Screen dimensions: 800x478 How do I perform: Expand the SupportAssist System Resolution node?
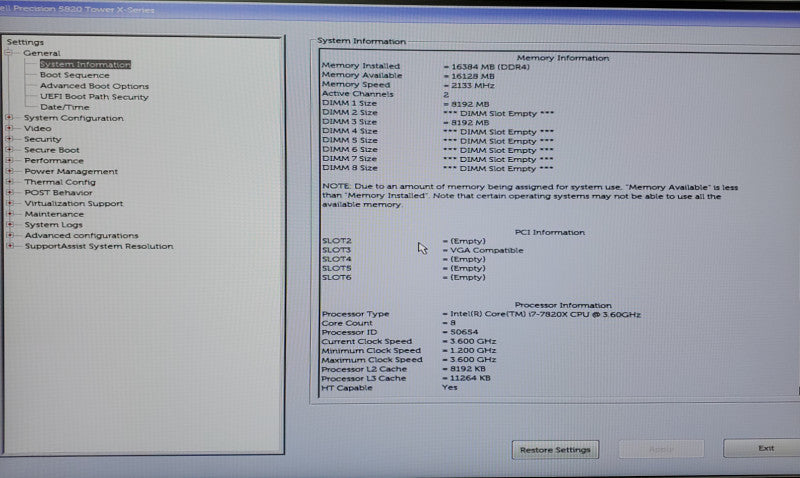9,246
